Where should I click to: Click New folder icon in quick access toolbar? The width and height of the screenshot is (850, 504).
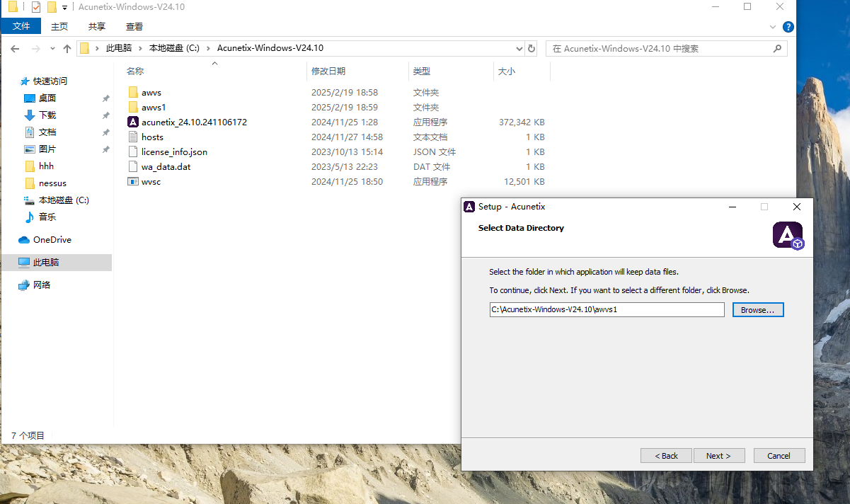pyautogui.click(x=52, y=7)
